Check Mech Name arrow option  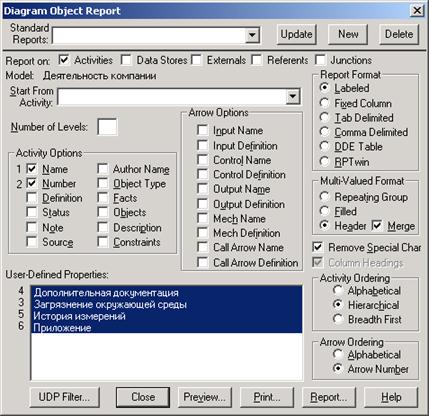click(x=202, y=219)
